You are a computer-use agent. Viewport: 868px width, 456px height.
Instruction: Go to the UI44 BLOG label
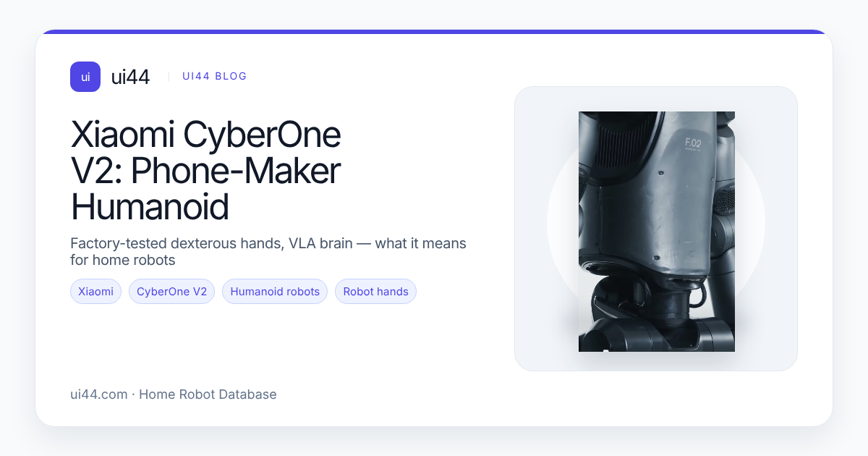(x=215, y=76)
